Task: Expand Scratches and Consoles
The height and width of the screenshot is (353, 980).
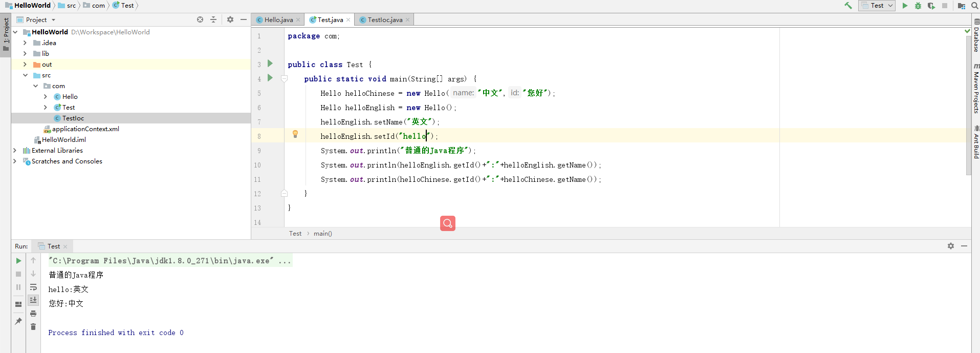Action: (15, 161)
